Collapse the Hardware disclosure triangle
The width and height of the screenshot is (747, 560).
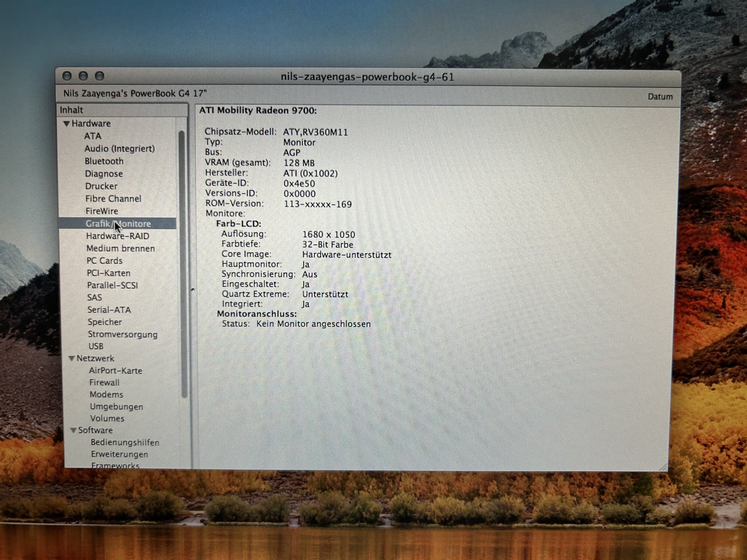coord(67,124)
